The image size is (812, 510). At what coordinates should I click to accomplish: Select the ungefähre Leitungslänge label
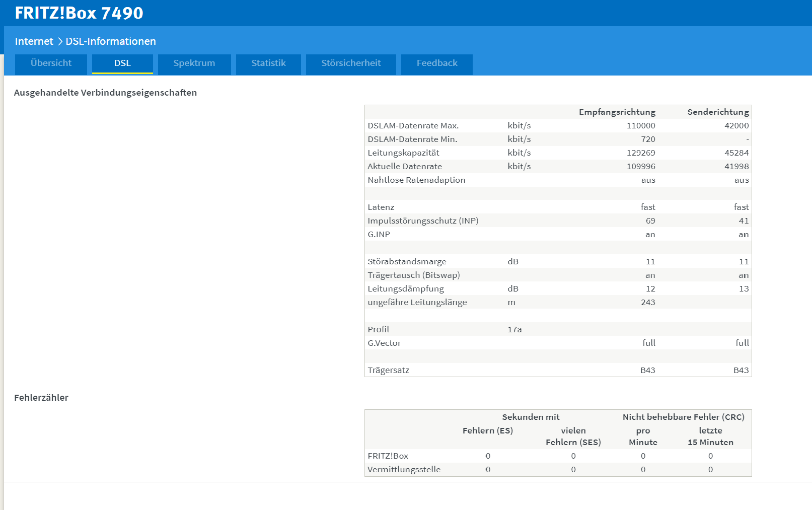tap(417, 303)
